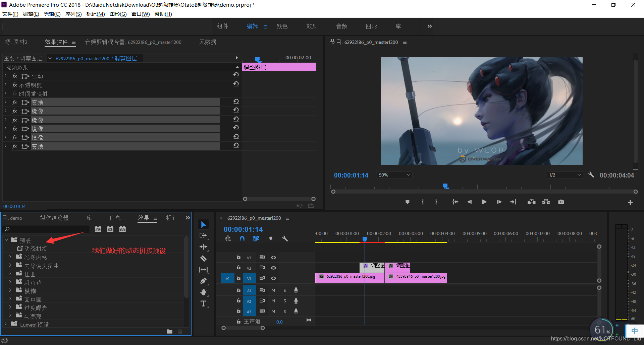644x345 pixels.
Task: Open the button editor plus icon
Action: click(630, 202)
